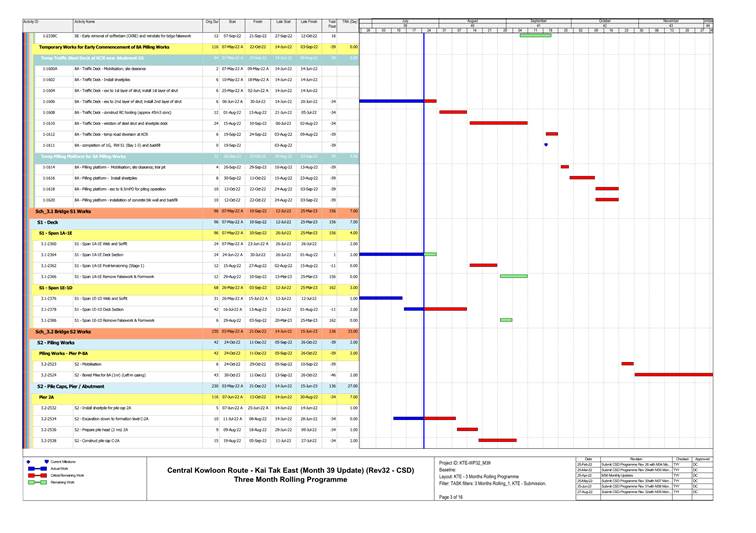Select the S1 - Deck group band
756x533 pixels.
(x=50, y=222)
